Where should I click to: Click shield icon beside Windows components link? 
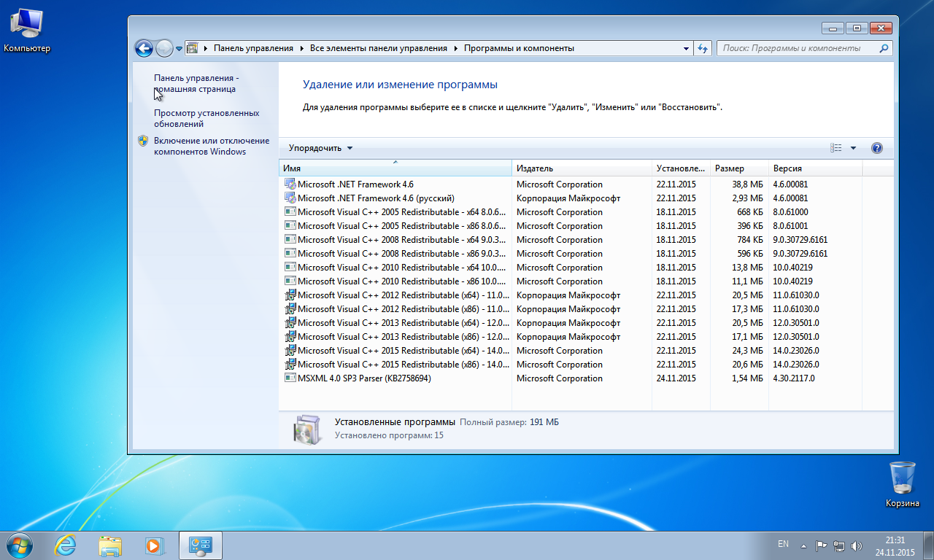click(x=143, y=141)
